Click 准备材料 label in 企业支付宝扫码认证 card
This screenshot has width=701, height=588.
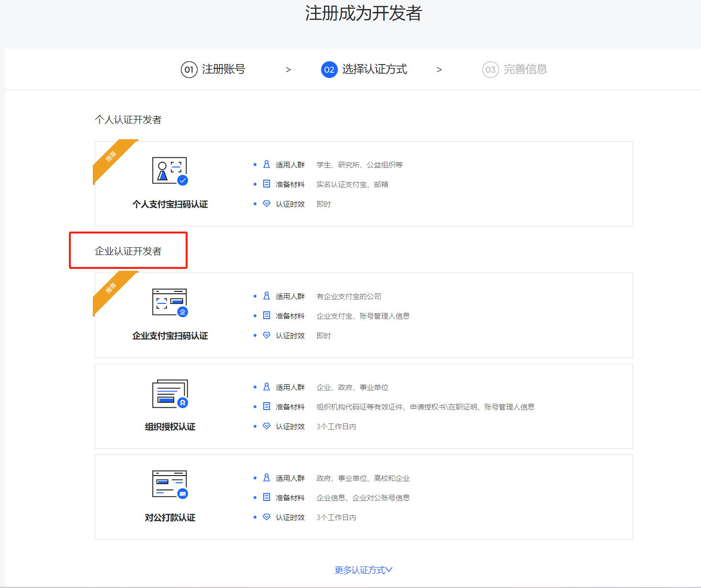290,316
